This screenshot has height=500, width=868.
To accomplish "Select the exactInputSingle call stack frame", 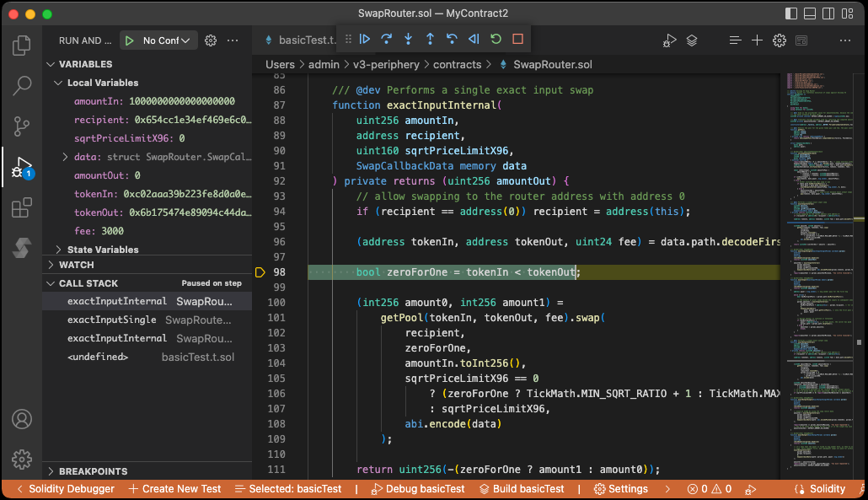I will [x=111, y=320].
